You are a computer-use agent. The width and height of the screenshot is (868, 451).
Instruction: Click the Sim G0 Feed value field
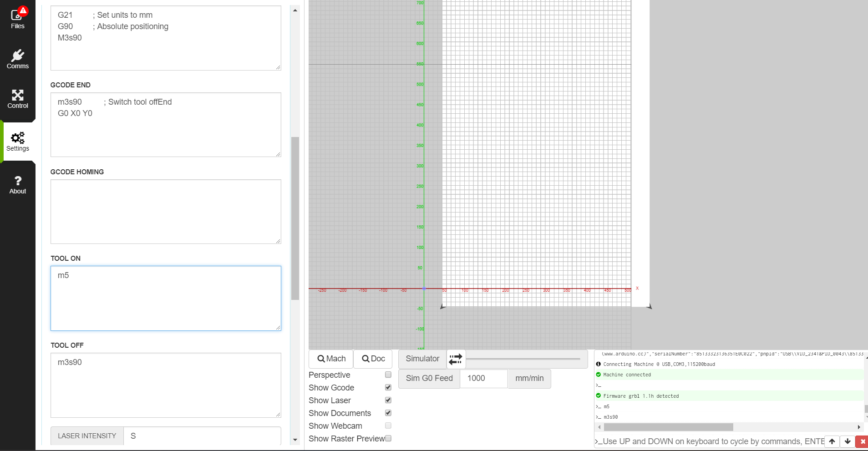(x=483, y=379)
